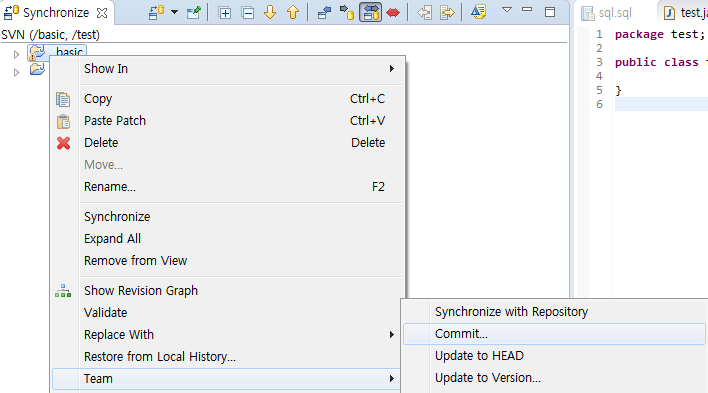The image size is (708, 393).
Task: Toggle Incoming/Outgoing Mode icon
Action: (x=371, y=12)
